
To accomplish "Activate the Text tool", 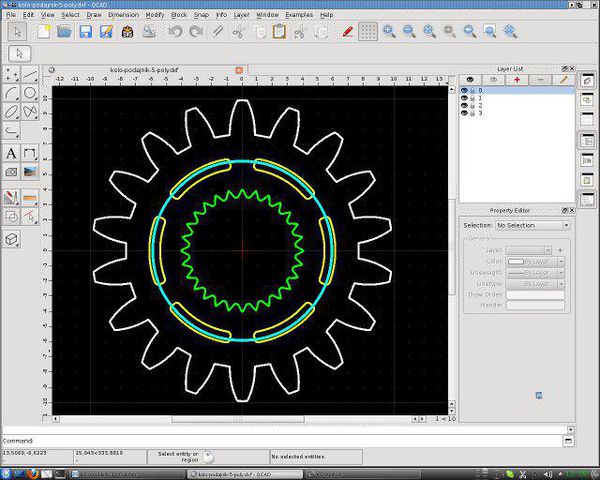I will (x=11, y=153).
